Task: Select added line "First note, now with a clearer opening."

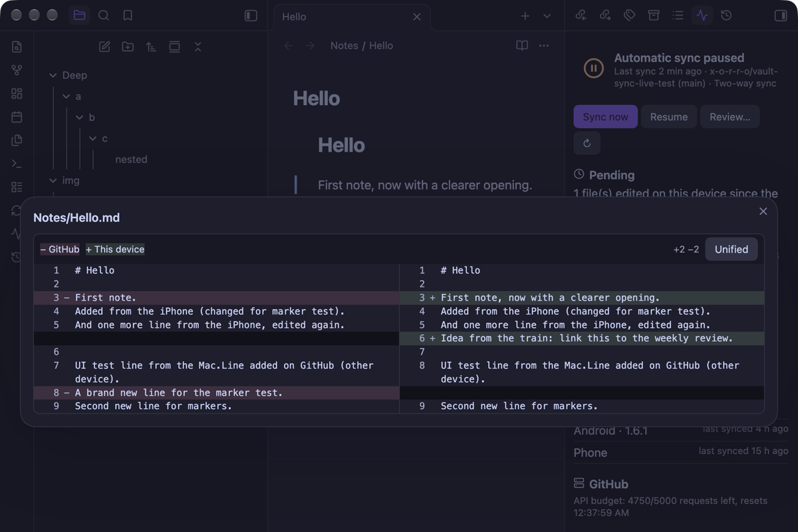Action: click(582, 298)
